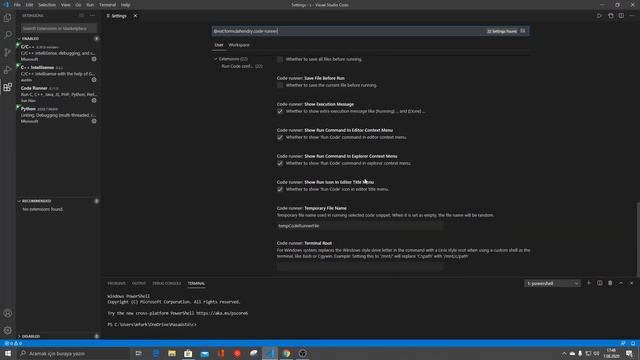Click the Windows taskbar search box
This screenshot has height=360, width=640.
click(73, 353)
